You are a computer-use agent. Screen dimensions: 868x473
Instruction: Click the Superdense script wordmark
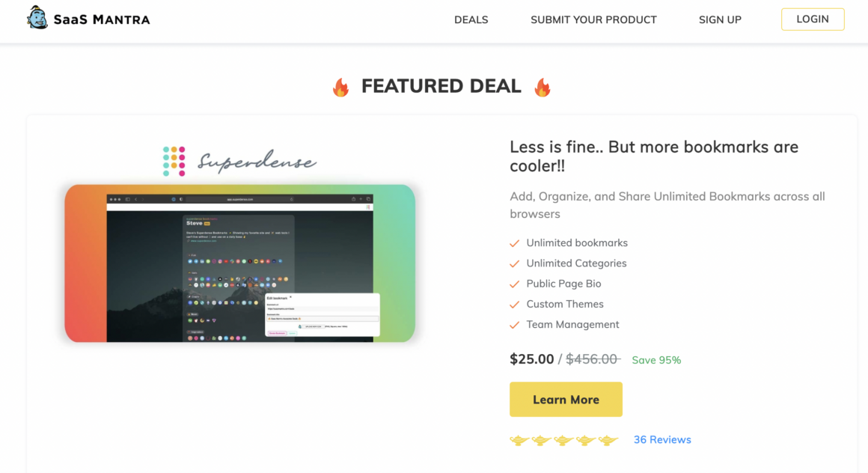pyautogui.click(x=257, y=161)
